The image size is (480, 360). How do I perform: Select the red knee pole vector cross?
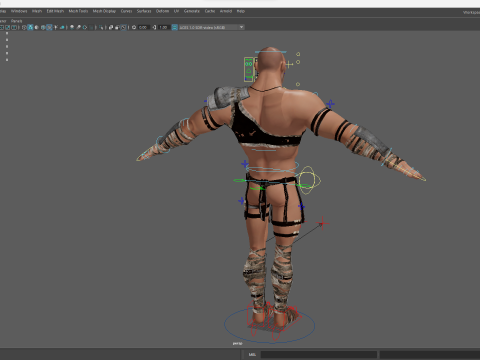coord(322,224)
